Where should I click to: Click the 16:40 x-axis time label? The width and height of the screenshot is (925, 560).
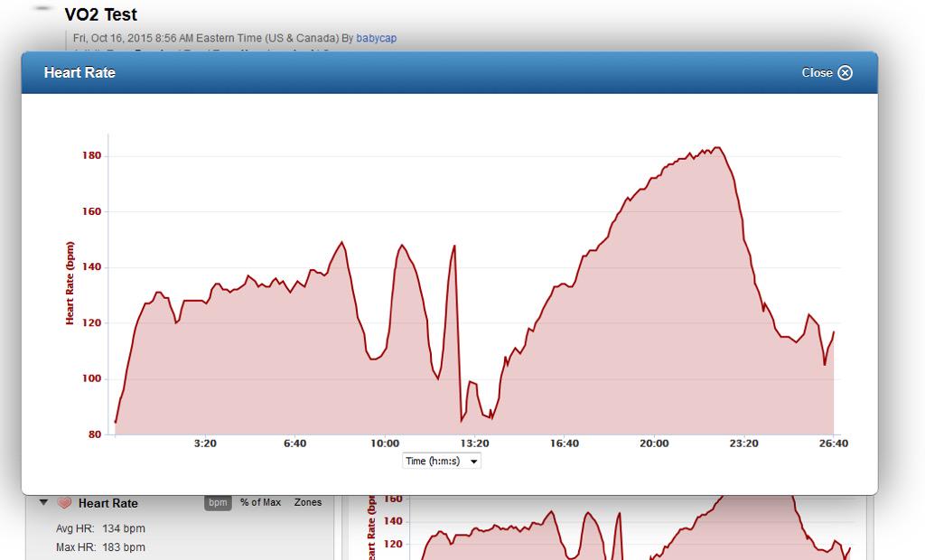tap(565, 443)
